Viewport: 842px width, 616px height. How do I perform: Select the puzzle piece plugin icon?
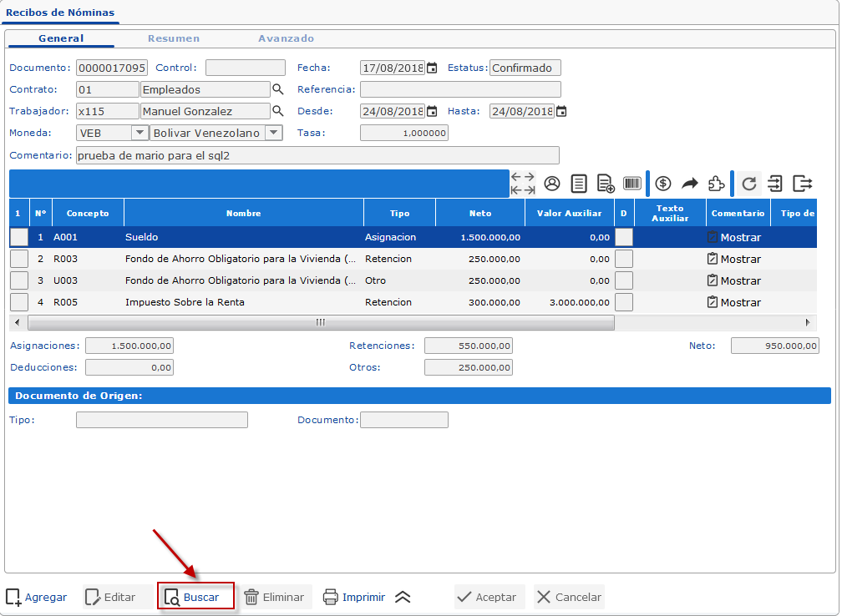[716, 183]
